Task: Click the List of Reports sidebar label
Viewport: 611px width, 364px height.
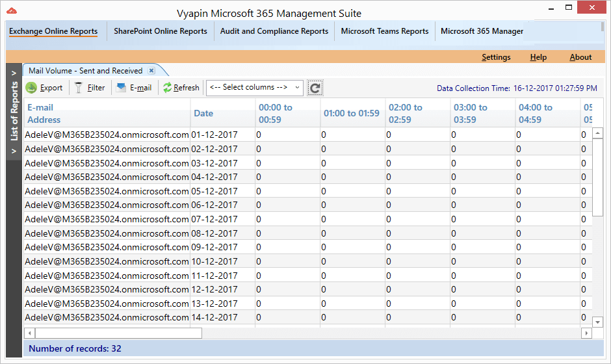Action: pos(14,111)
